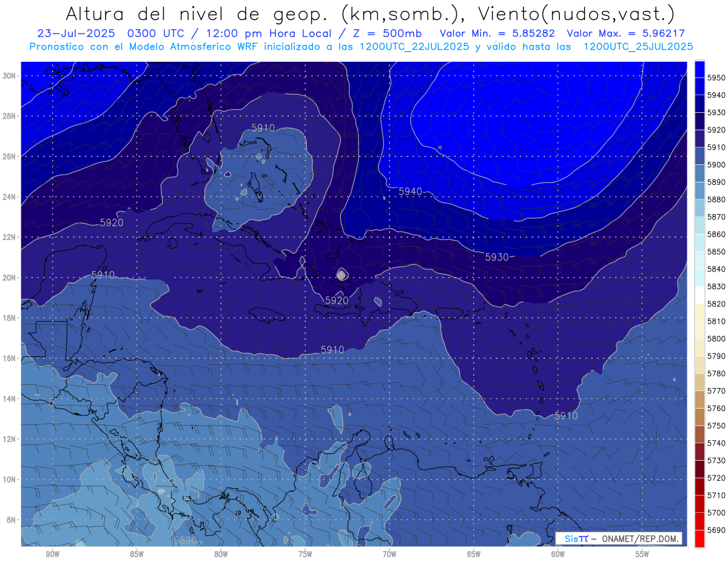Click the '5890' contour label near Panama
This screenshot has width=728, height=562.
[x=185, y=540]
